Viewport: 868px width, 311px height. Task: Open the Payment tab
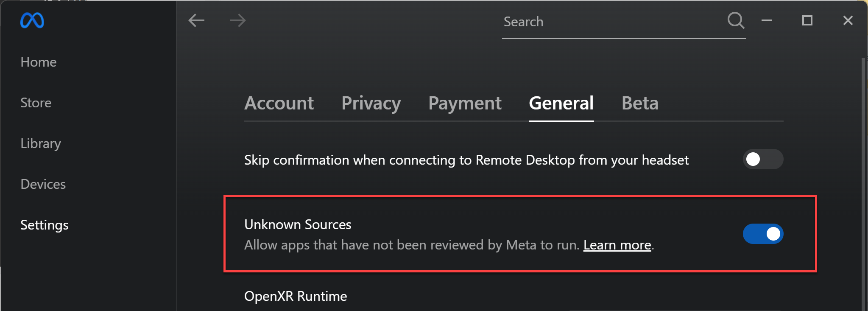click(x=465, y=103)
